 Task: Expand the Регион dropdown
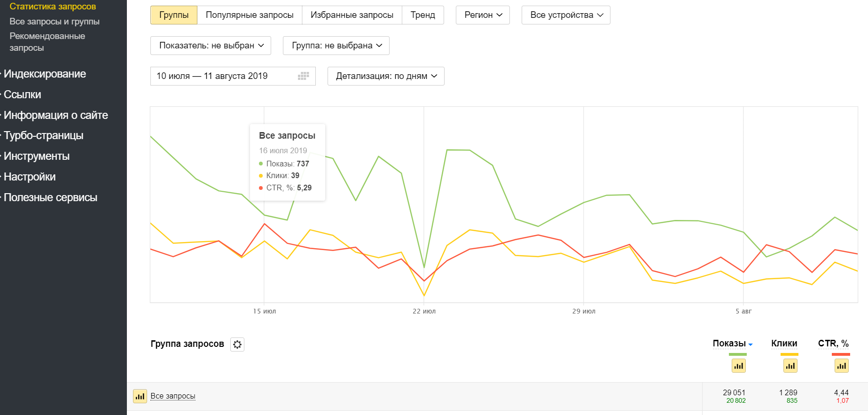(x=483, y=15)
